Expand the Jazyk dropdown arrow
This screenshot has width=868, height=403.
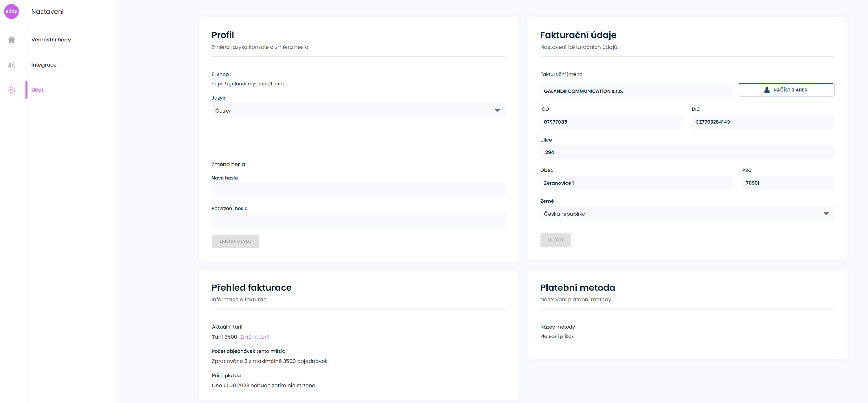(x=497, y=111)
